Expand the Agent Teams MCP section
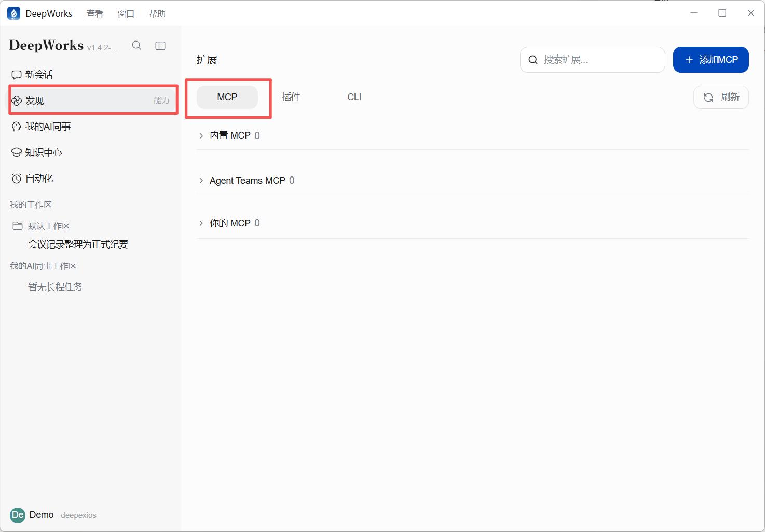Screen dimensions: 765x532 point(201,181)
